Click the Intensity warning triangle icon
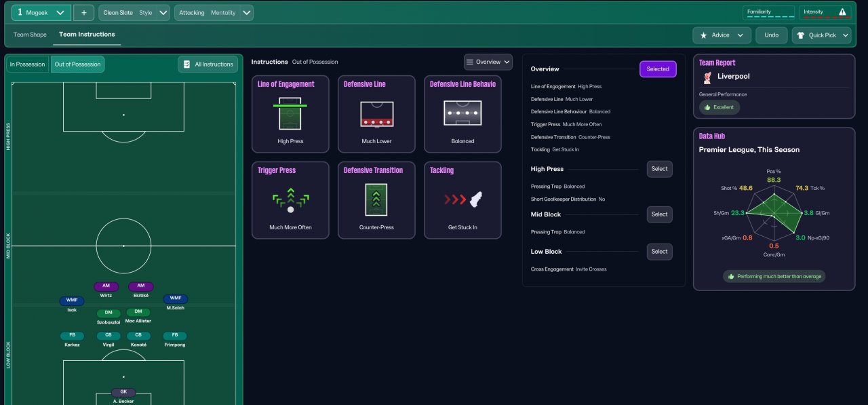The image size is (868, 405). click(842, 12)
